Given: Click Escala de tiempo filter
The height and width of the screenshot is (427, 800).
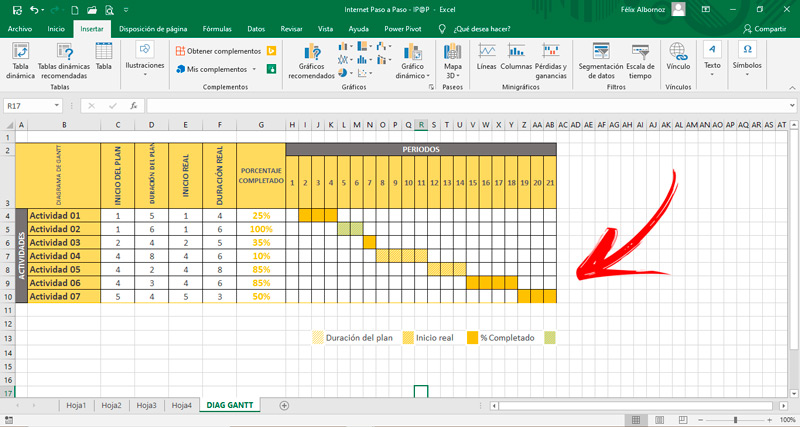Looking at the screenshot, I should point(640,61).
